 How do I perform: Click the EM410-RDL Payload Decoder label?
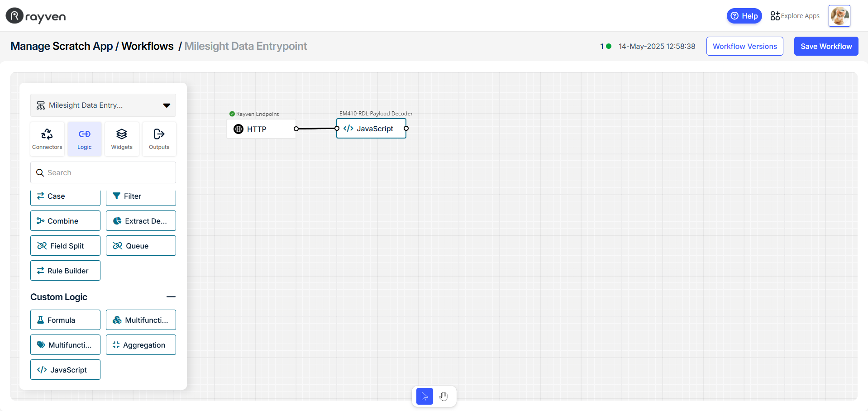tap(376, 114)
